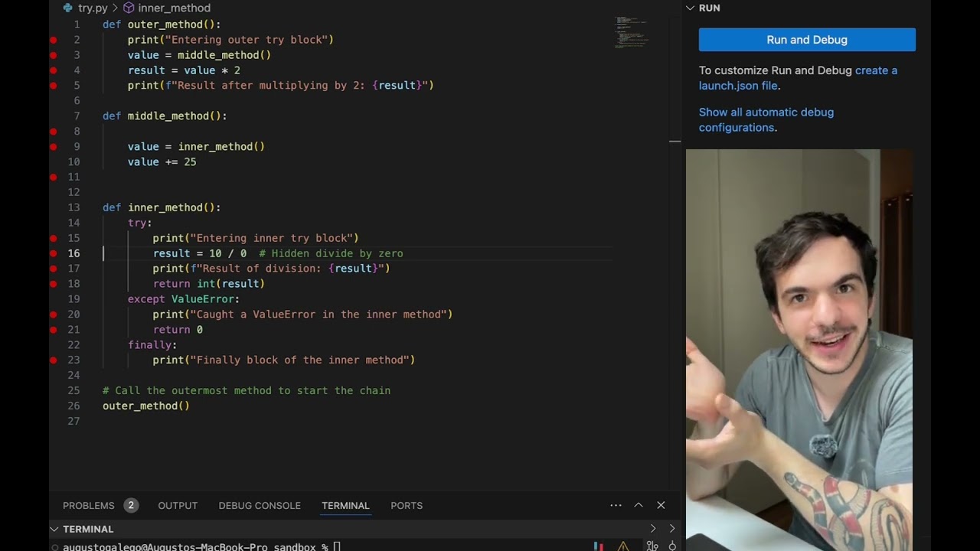Screen dimensions: 980x551
Task: Click into the terminal prompt line
Action: pos(202,546)
